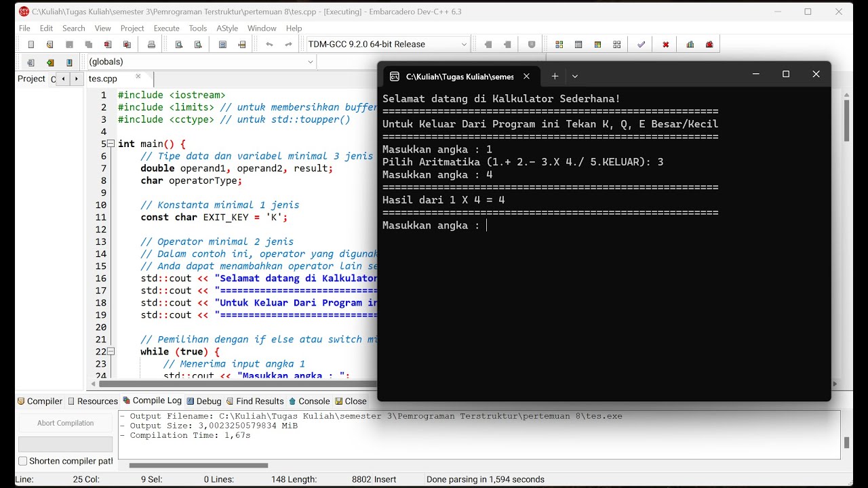Open the Help menu

coord(294,28)
